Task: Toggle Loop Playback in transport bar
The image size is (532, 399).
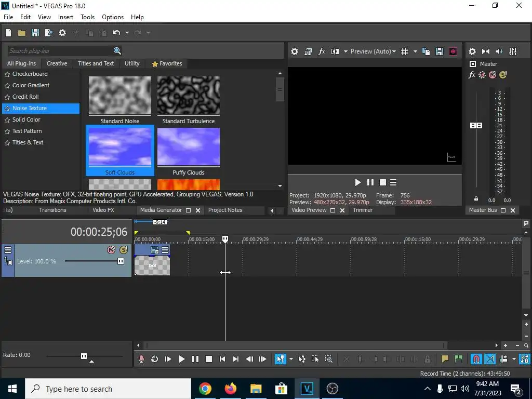Action: coord(154,359)
